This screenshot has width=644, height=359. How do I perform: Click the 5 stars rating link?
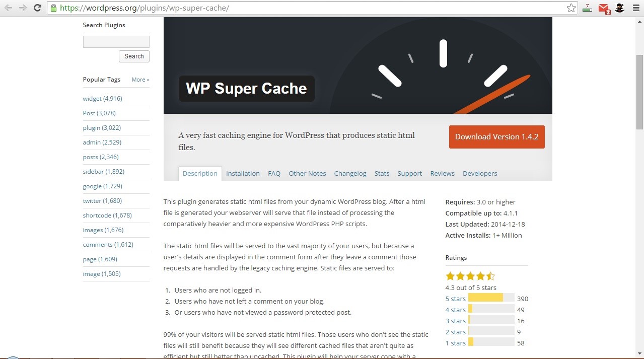[x=455, y=299]
